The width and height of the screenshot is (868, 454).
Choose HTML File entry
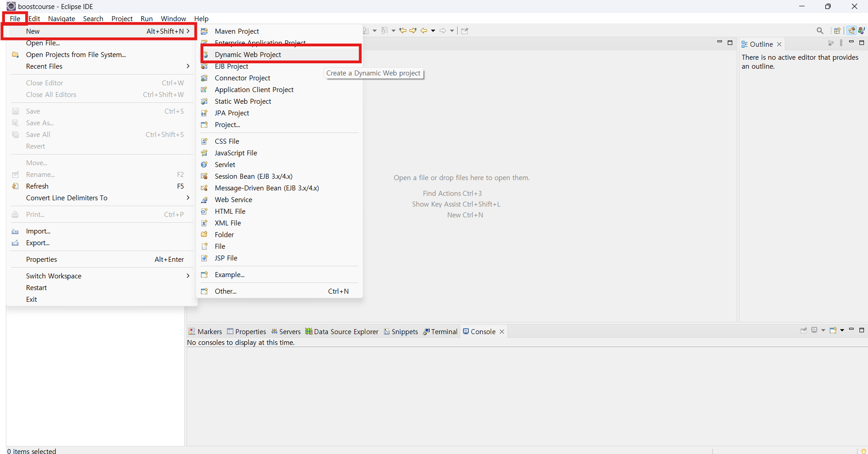(x=279, y=211)
